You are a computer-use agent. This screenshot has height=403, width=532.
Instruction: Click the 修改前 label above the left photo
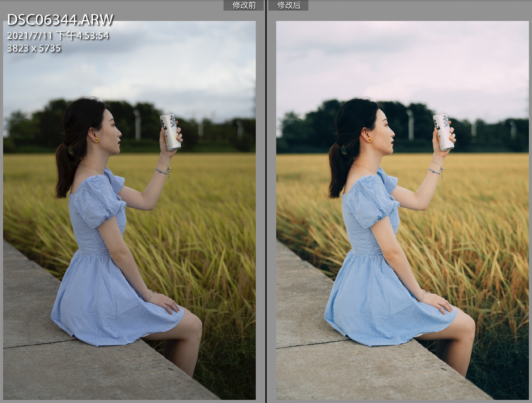tap(243, 5)
